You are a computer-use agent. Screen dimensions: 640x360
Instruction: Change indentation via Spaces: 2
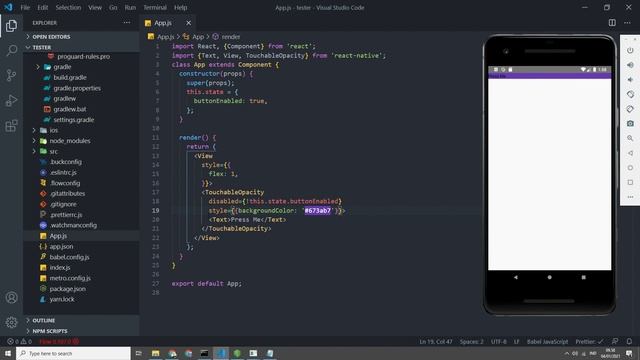click(471, 341)
